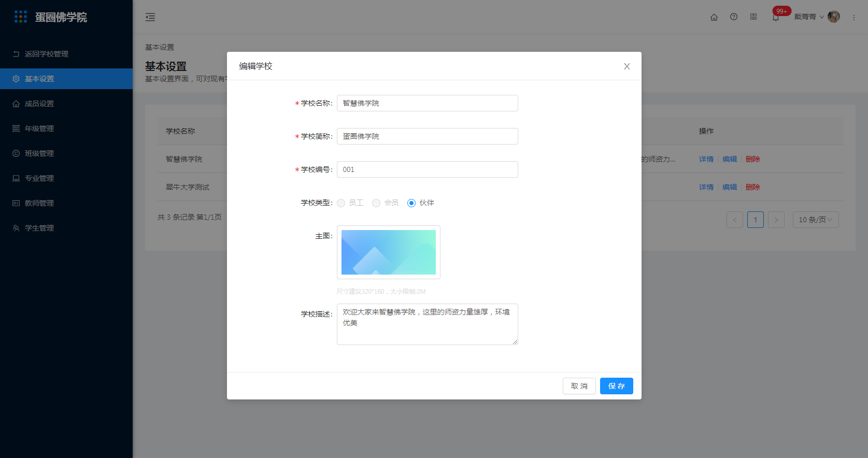Open 详情 for 智慧佛学院 row
The image size is (868, 458).
(706, 159)
